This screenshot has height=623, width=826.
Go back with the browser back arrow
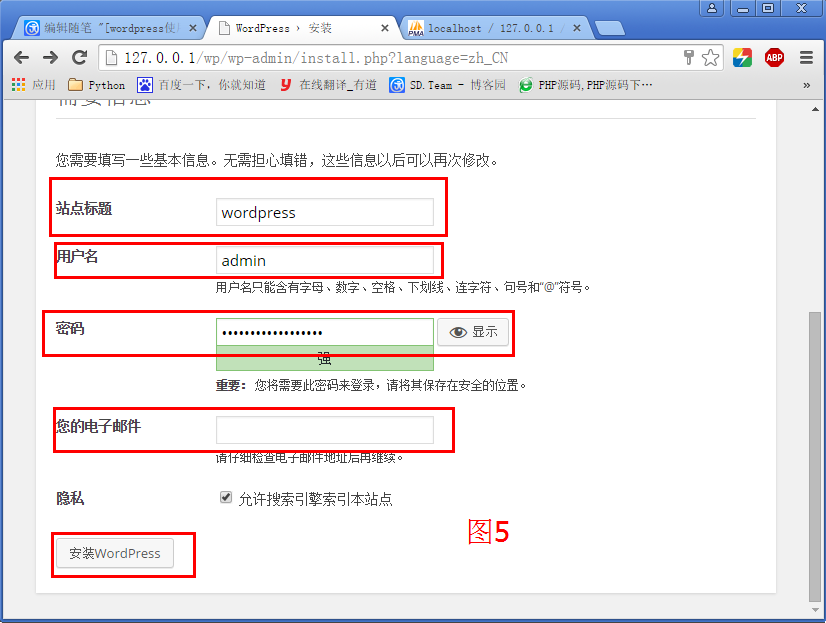(21, 57)
